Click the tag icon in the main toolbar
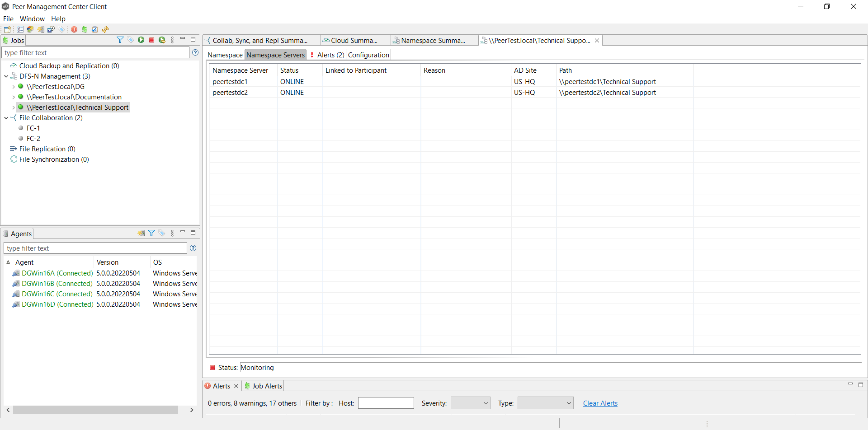The height and width of the screenshot is (430, 868). tap(61, 29)
